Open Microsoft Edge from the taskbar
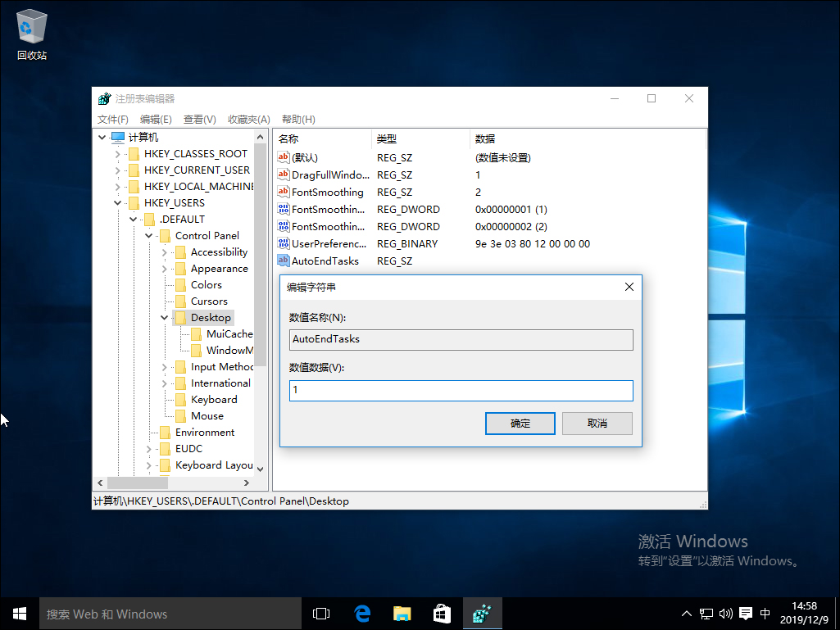The image size is (840, 630). [x=361, y=613]
